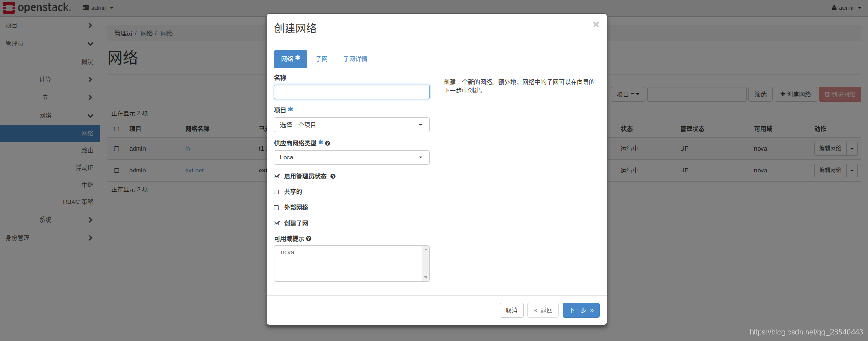The width and height of the screenshot is (868, 341).
Task: Close the Create Network dialog
Action: tap(596, 25)
